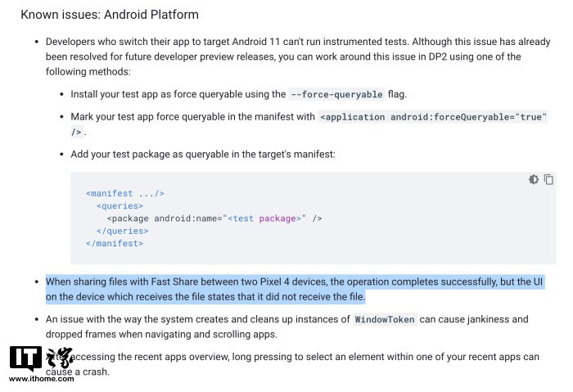Click the opening '<queries>' tag line
The height and width of the screenshot is (392, 573).
click(120, 206)
